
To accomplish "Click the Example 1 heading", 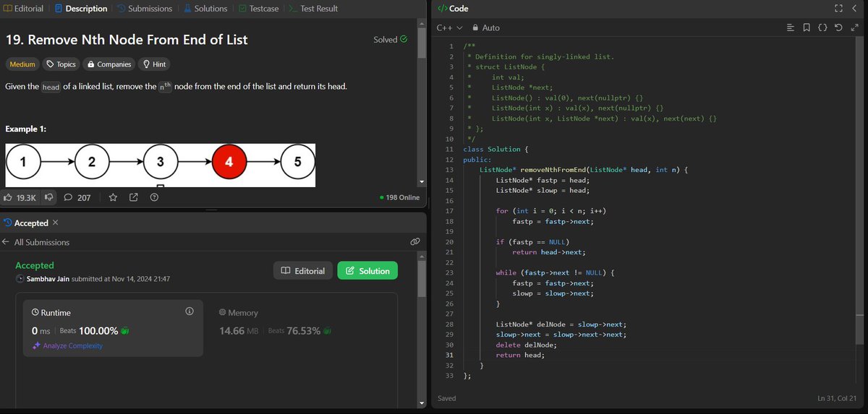I will [25, 129].
